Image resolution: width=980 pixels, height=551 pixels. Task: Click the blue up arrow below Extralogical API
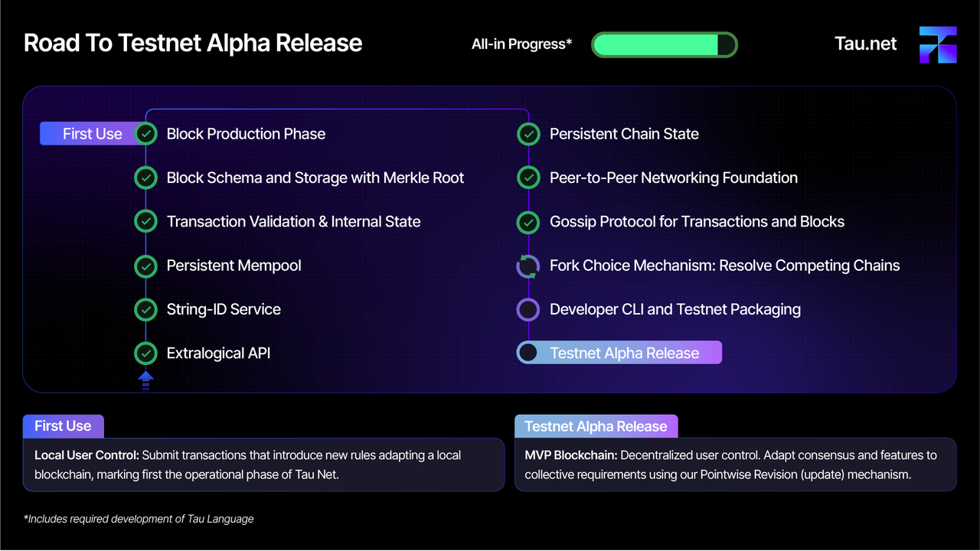[145, 380]
